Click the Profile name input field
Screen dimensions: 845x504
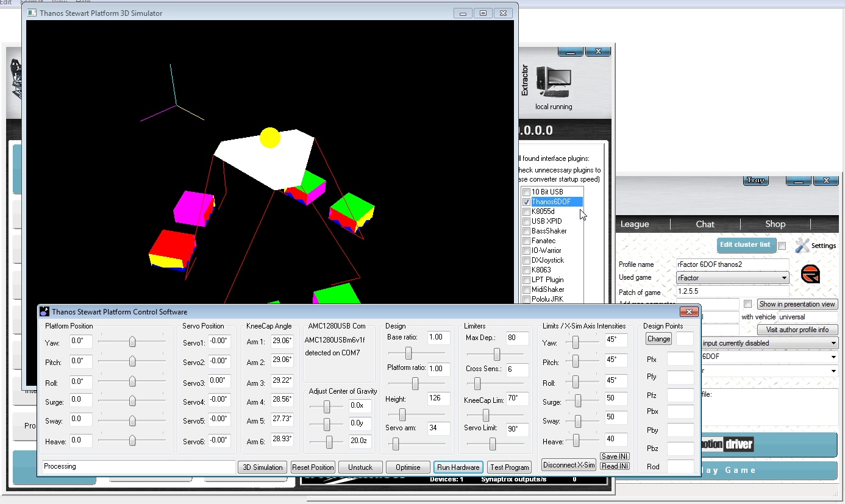(x=732, y=264)
